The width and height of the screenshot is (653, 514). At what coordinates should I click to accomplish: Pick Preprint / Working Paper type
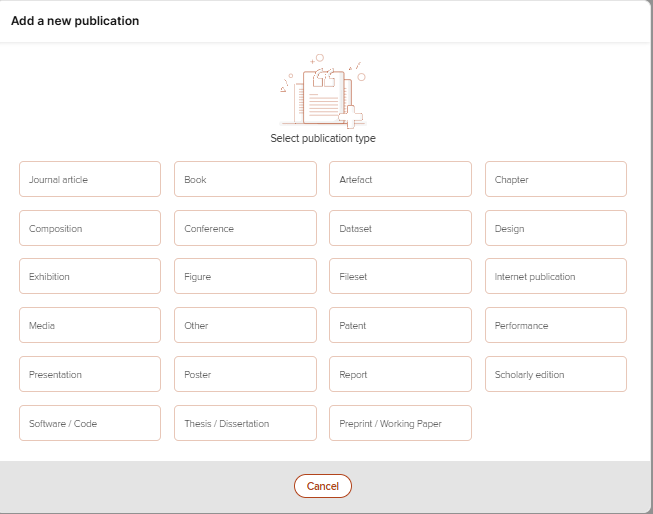[400, 423]
